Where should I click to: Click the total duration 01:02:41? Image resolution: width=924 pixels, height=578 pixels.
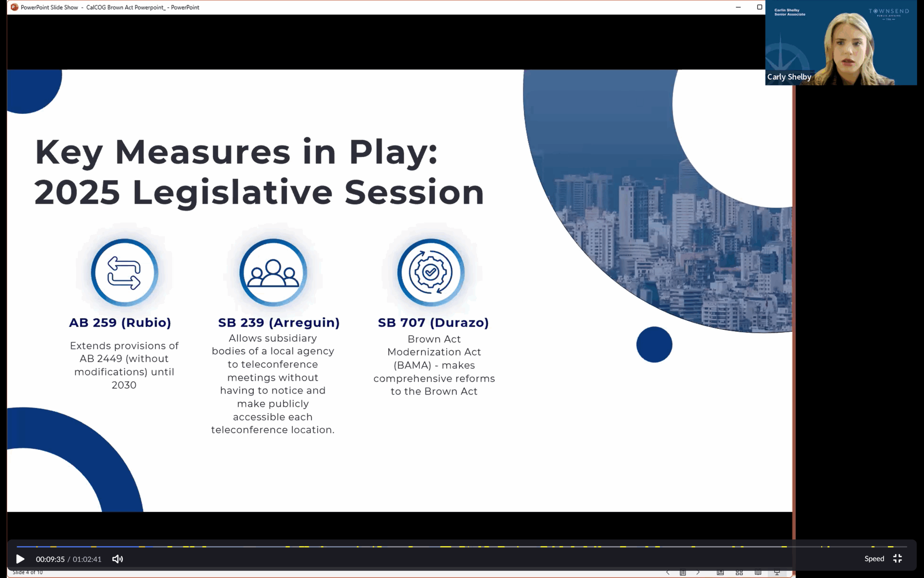(87, 559)
